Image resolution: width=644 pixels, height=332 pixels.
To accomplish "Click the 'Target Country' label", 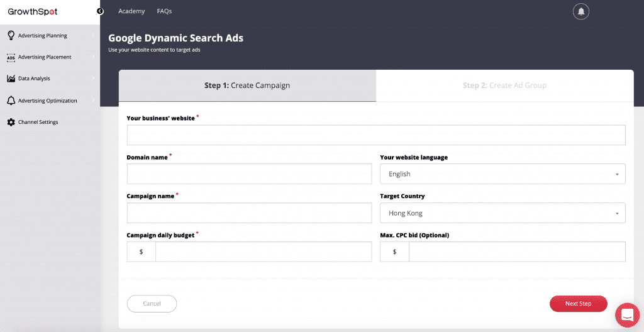I will tap(402, 196).
